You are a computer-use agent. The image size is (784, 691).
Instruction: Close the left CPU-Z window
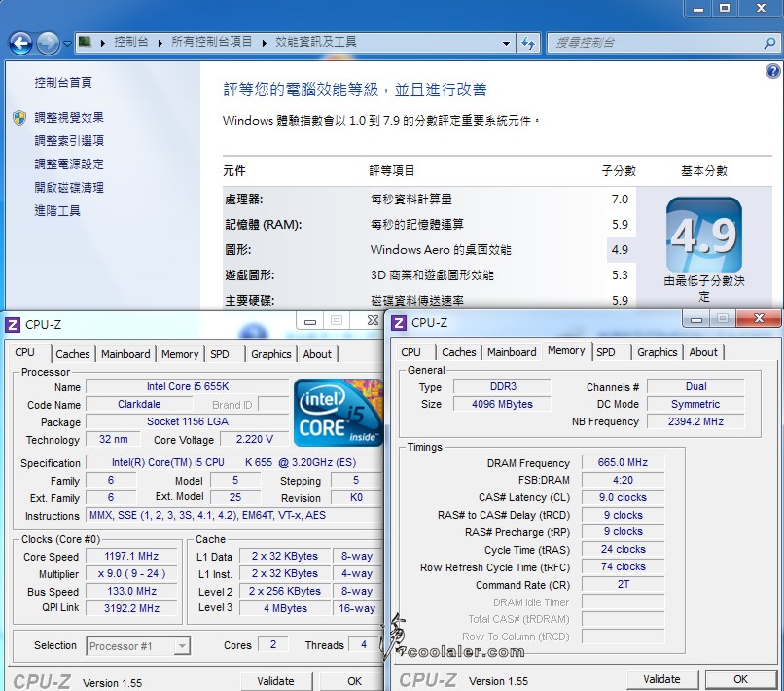click(x=373, y=321)
